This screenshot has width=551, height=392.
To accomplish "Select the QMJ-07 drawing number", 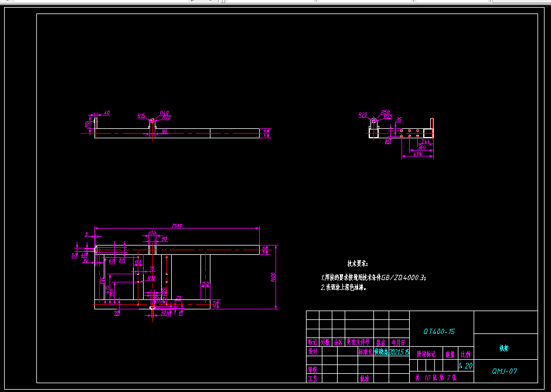I will [504, 371].
